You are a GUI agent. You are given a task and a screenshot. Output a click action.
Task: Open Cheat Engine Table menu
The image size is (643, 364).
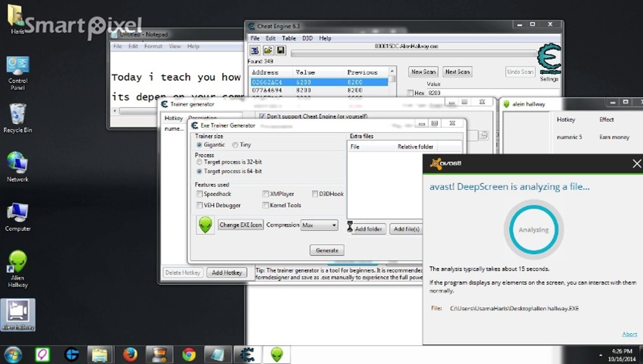coord(289,38)
